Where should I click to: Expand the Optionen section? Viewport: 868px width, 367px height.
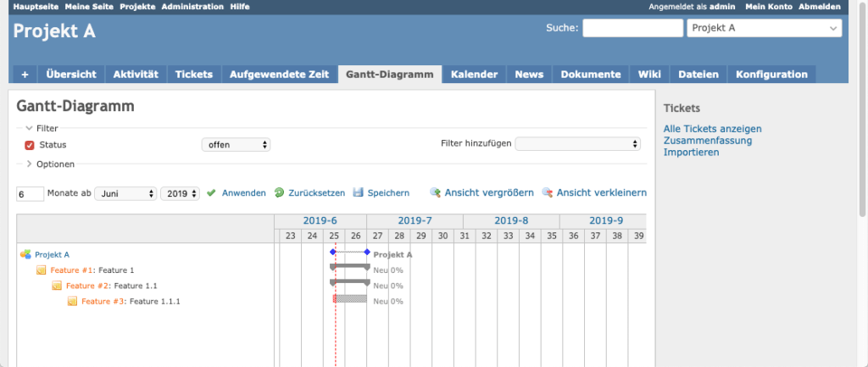30,164
